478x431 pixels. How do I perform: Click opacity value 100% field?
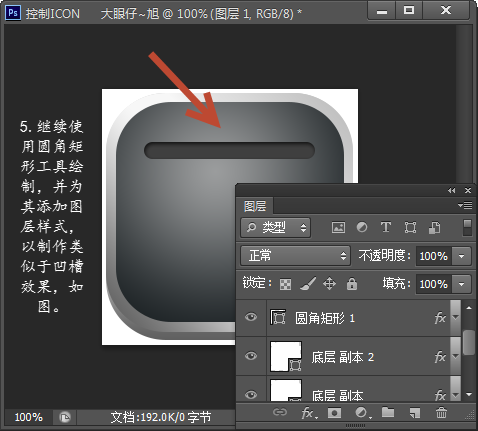click(x=434, y=256)
